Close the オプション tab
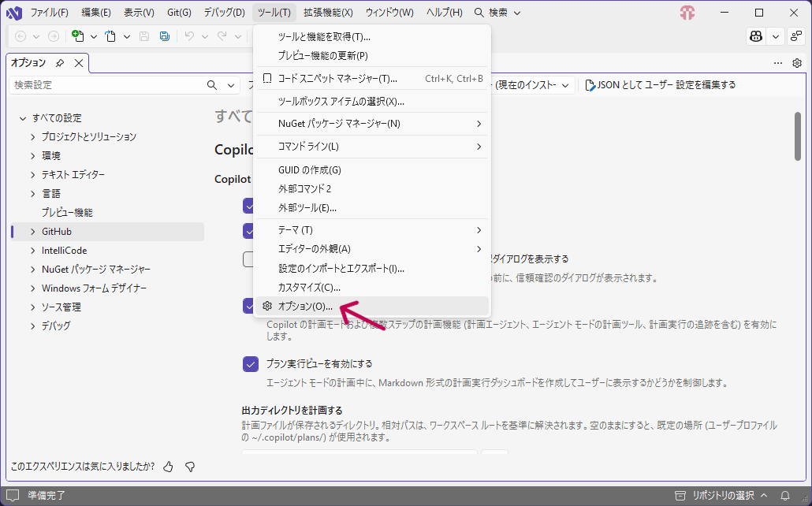Image resolution: width=812 pixels, height=506 pixels. click(79, 63)
